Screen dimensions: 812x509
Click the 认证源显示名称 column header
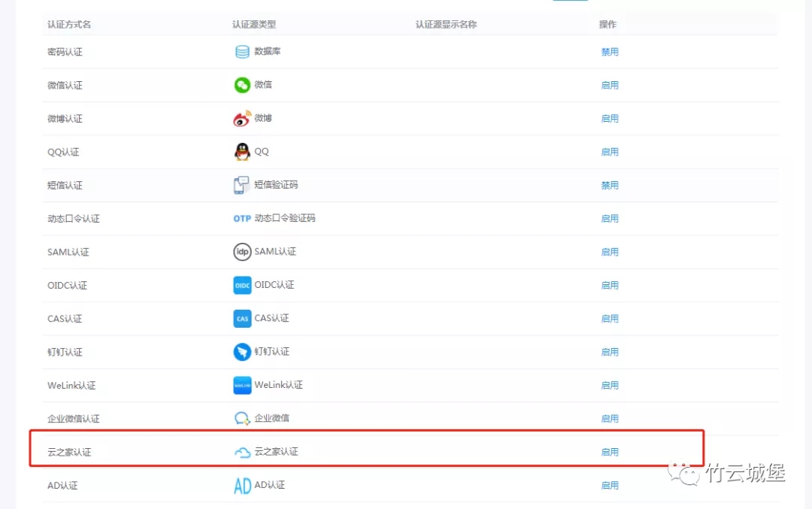click(446, 24)
